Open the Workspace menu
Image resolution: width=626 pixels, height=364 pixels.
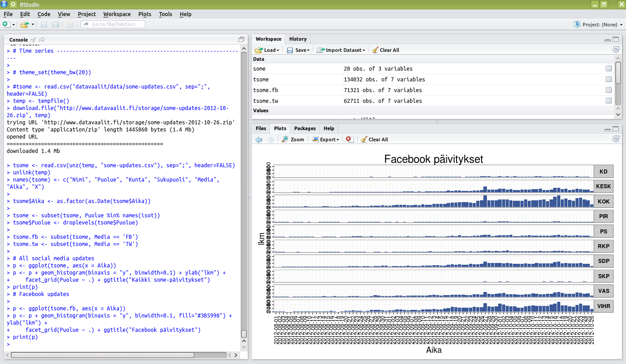tap(117, 14)
